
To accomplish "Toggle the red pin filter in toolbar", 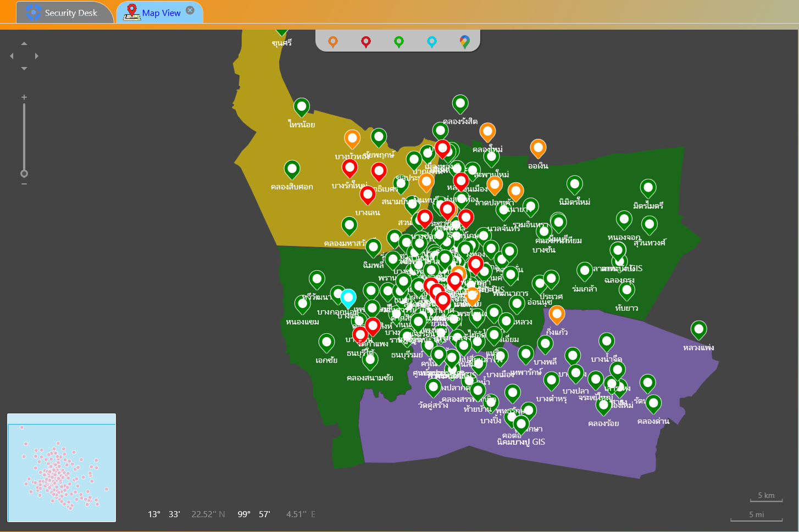I will point(365,41).
